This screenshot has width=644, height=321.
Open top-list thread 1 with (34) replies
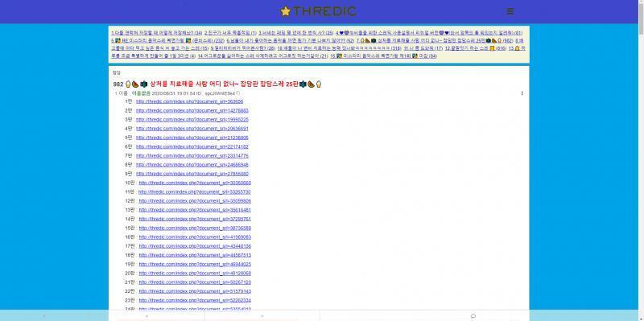point(156,32)
